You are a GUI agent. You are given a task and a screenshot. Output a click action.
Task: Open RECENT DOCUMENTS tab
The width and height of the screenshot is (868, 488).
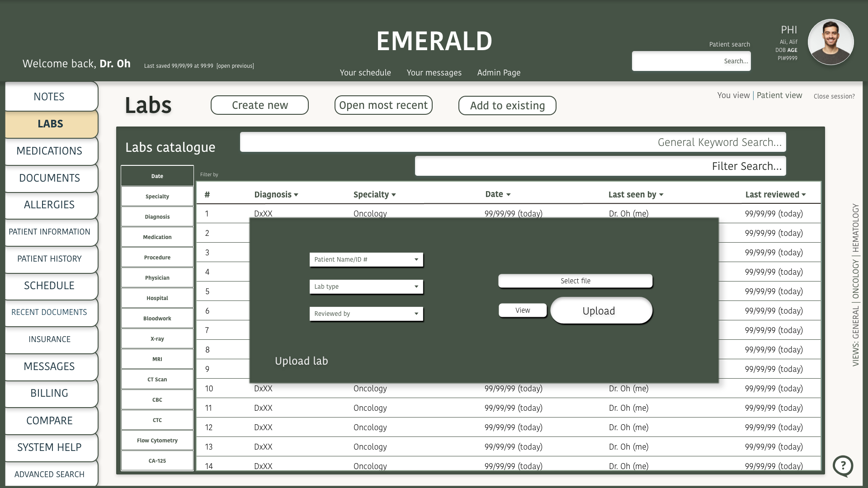coord(51,312)
